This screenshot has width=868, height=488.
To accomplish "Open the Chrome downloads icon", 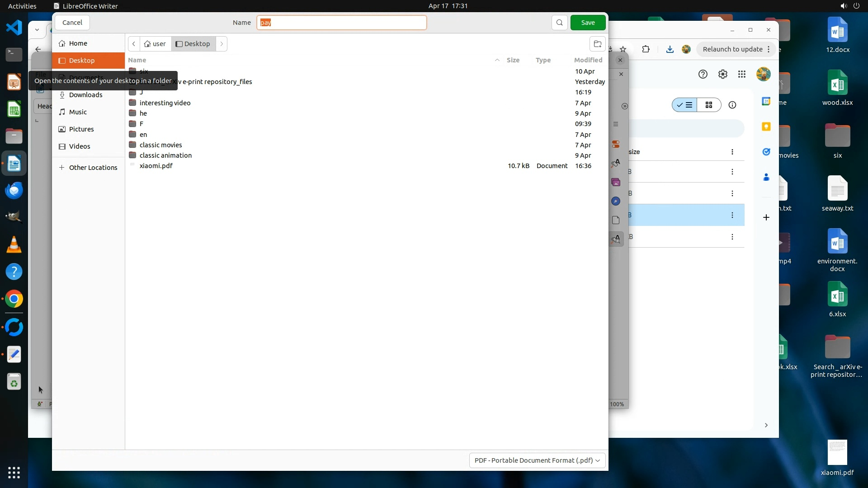I will pos(670,49).
